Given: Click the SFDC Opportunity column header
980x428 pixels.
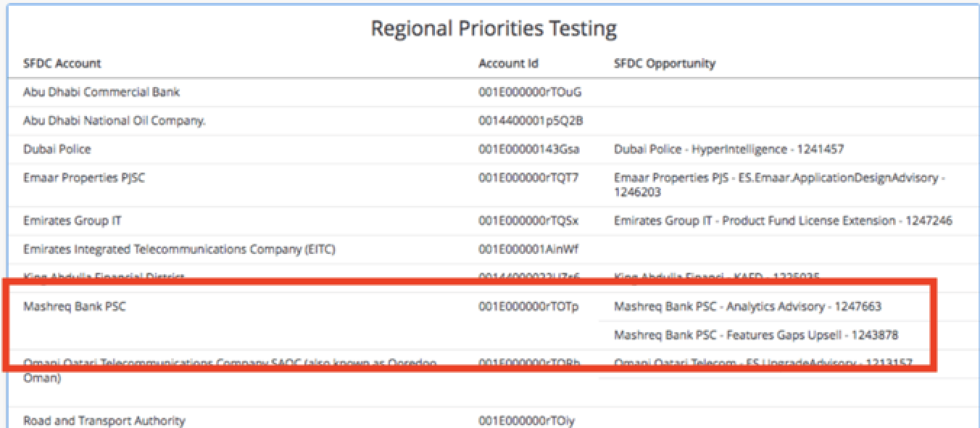Looking at the screenshot, I should pyautogui.click(x=664, y=63).
